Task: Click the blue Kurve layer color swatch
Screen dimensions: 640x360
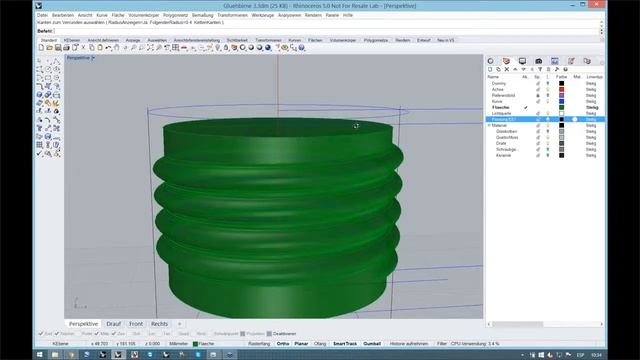Action: pyautogui.click(x=562, y=101)
